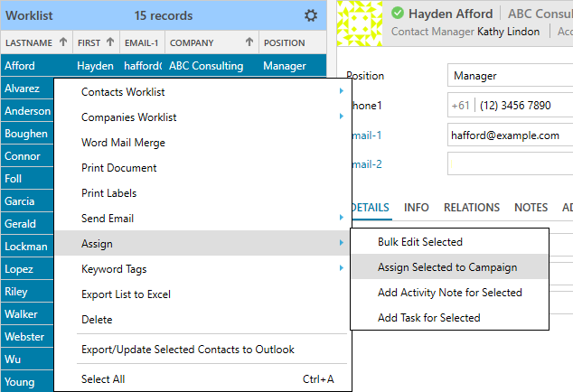Click Add Task for Selected
Screen dimensions: 573x392
pyautogui.click(x=428, y=318)
